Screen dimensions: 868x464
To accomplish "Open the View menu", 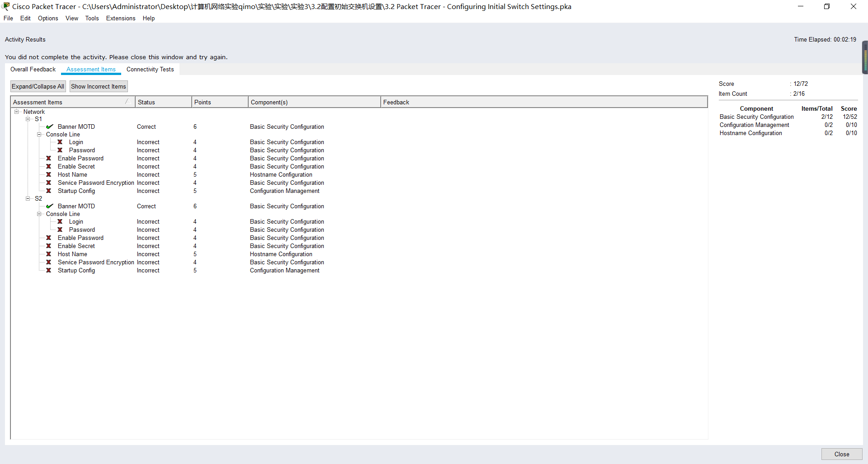I will click(x=72, y=18).
